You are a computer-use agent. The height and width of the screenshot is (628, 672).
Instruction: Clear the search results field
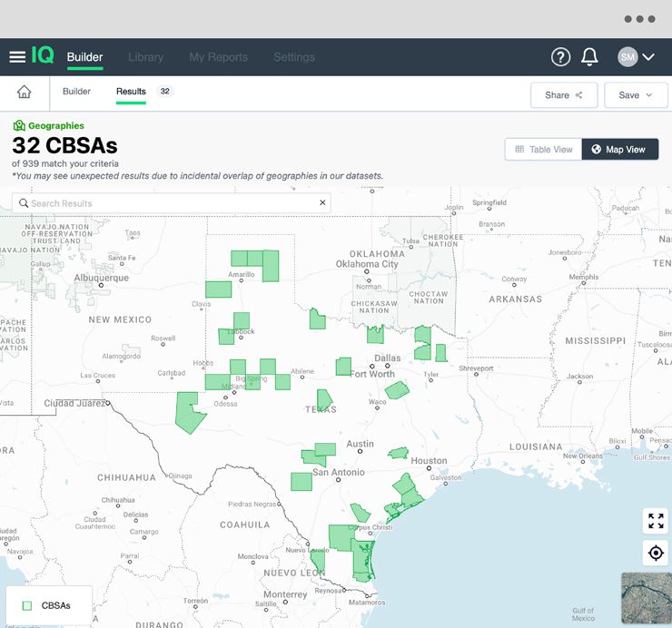tap(322, 203)
